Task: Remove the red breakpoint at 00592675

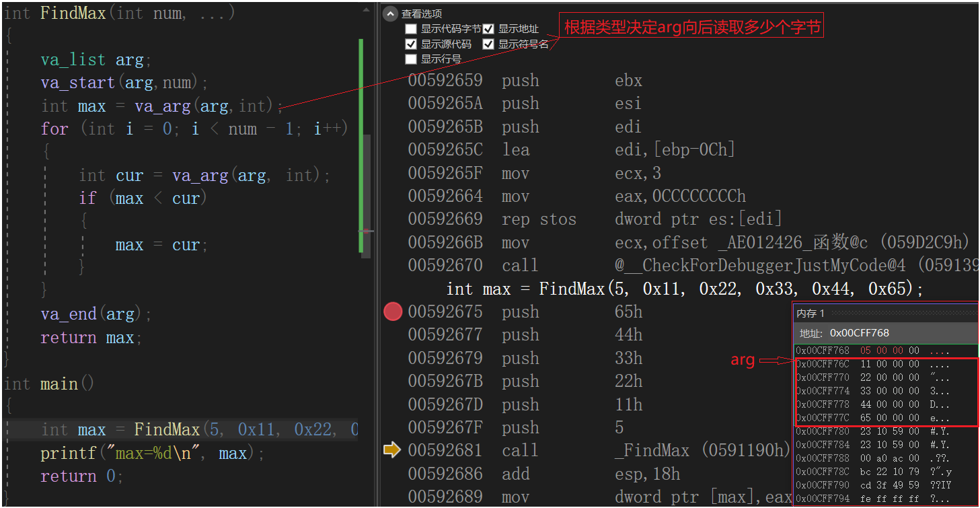Action: click(x=393, y=312)
